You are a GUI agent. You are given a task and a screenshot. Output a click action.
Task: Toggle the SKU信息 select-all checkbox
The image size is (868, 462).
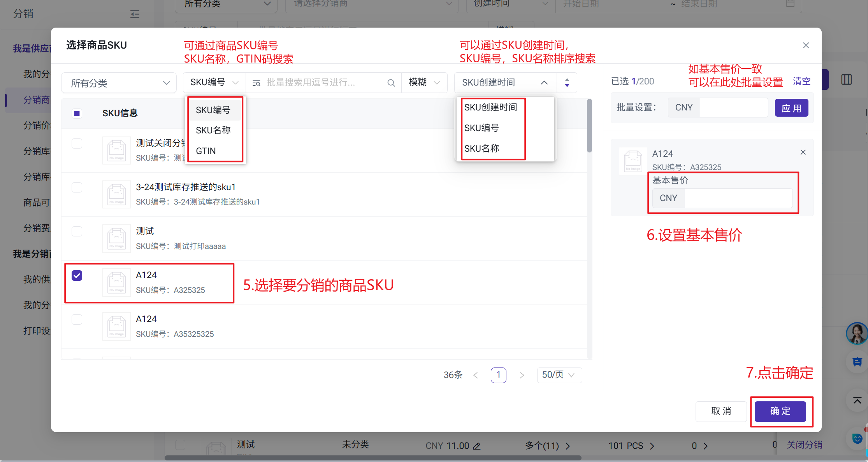(x=77, y=114)
